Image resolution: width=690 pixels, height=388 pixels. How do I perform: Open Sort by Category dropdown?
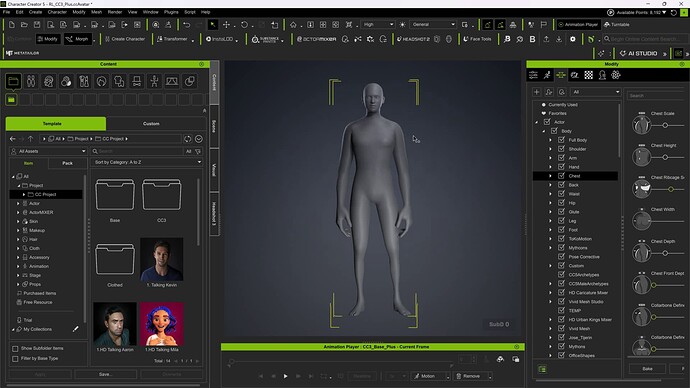[147, 162]
